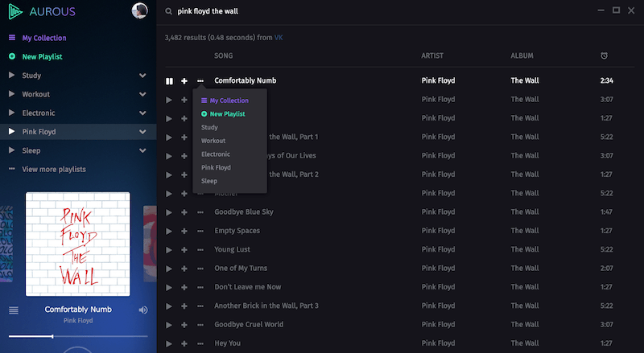Play the Goodbye Blue Sky track
This screenshot has height=353, width=644.
(x=169, y=212)
